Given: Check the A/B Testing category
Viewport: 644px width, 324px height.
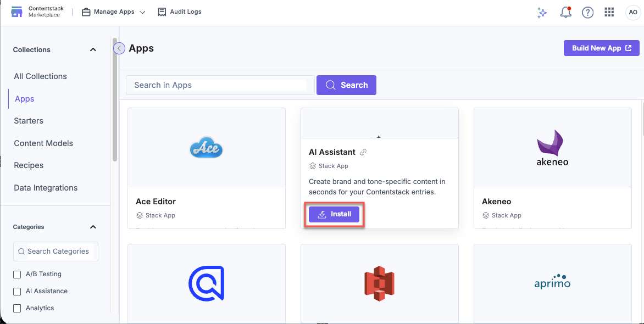Looking at the screenshot, I should pos(17,275).
